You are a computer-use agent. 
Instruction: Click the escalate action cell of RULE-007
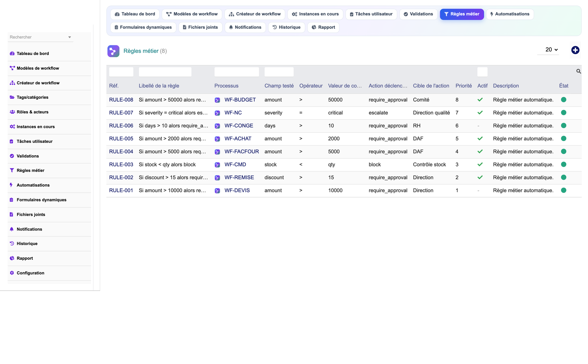(x=378, y=113)
